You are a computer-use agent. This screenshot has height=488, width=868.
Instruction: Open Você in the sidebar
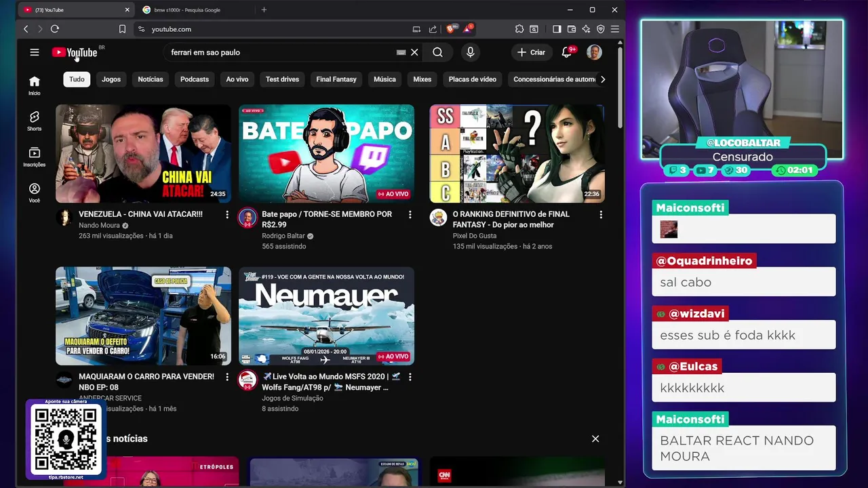[35, 193]
